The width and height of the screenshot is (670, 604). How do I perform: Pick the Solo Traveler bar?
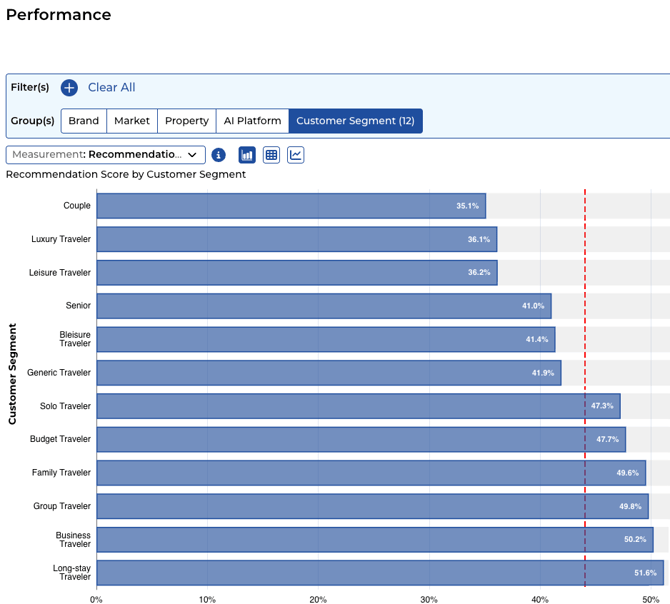tap(359, 406)
